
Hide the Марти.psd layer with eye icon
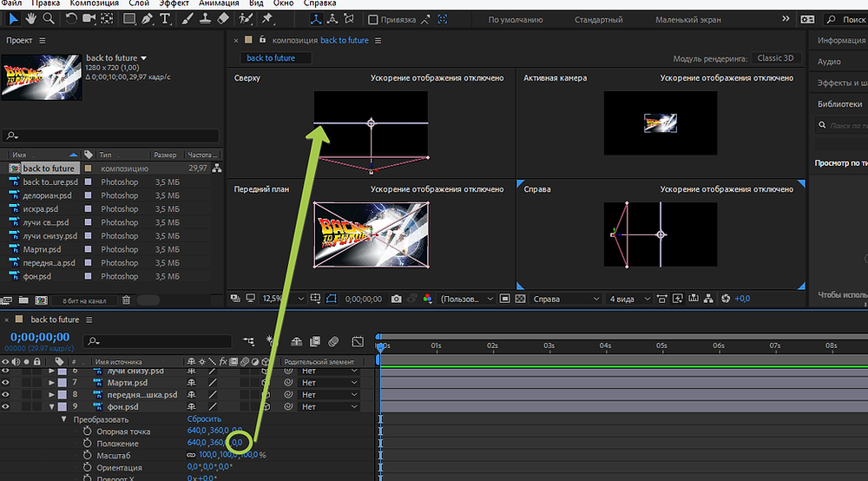pyautogui.click(x=5, y=383)
